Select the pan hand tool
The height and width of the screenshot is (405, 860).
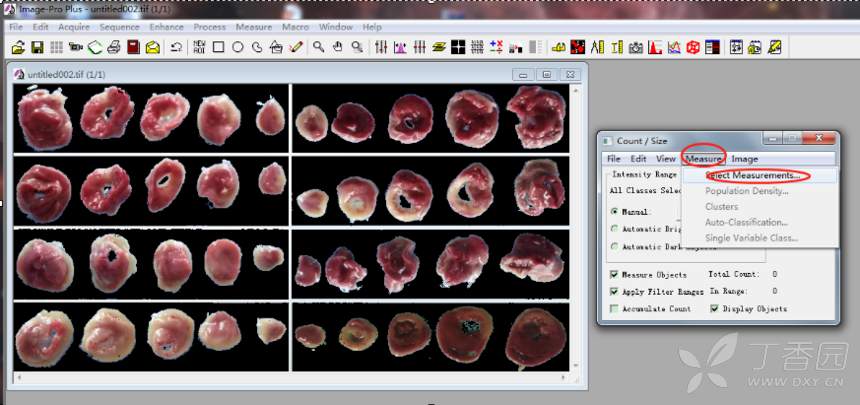(338, 47)
